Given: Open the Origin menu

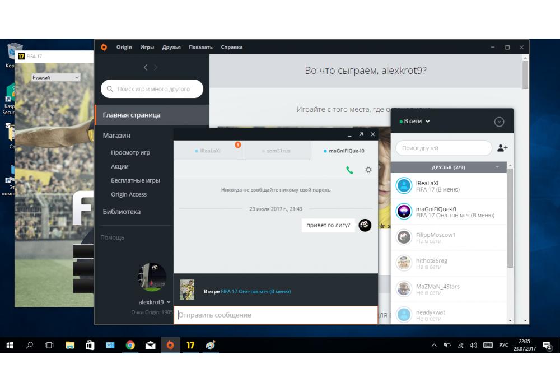Looking at the screenshot, I should point(124,47).
